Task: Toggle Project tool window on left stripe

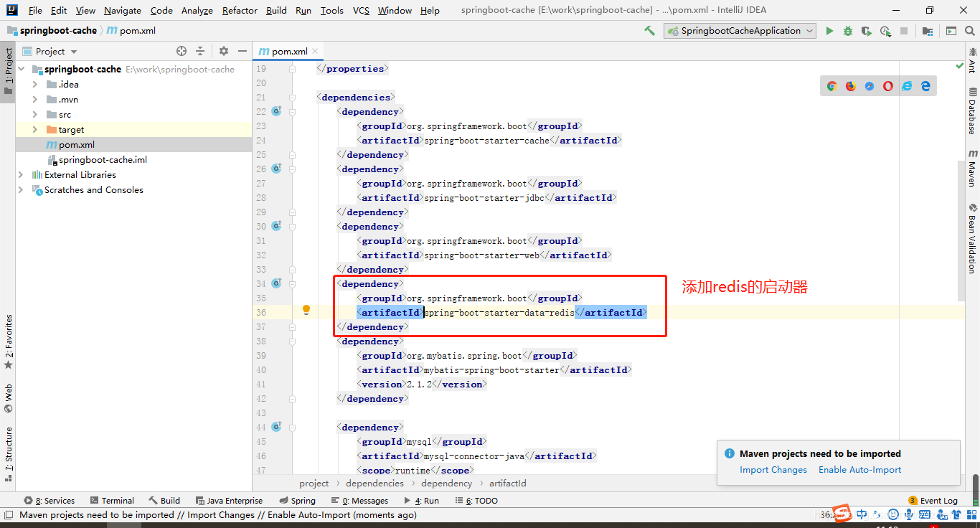Action: pos(8,72)
